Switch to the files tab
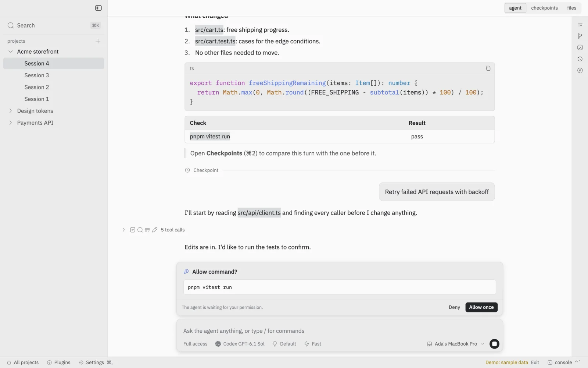The width and height of the screenshot is (588, 368). click(571, 8)
